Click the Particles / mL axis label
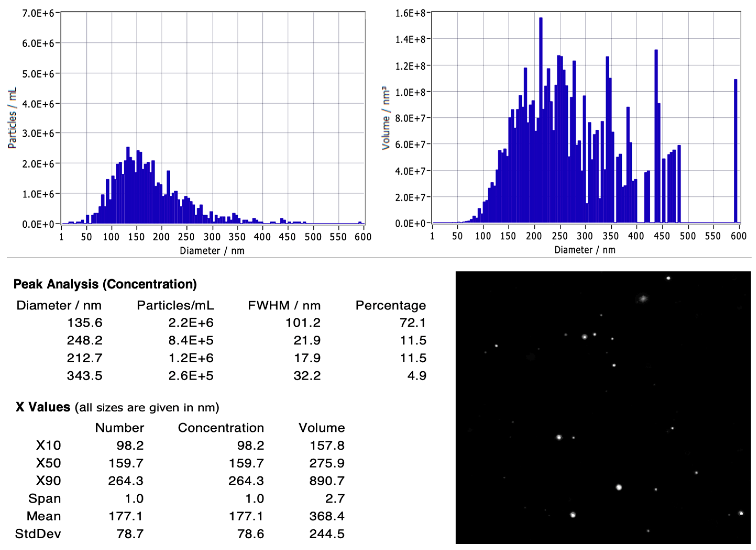Image resolution: width=756 pixels, height=550 pixels. click(12, 118)
